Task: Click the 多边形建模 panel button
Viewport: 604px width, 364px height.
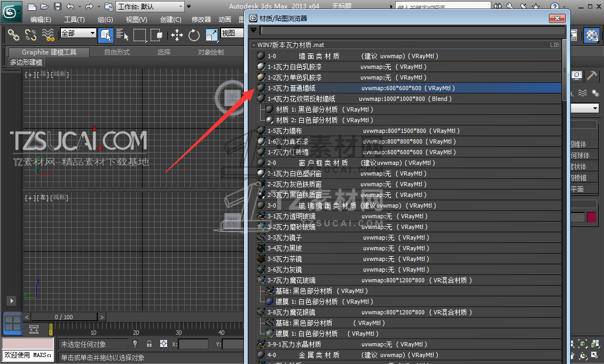Action: tap(26, 62)
